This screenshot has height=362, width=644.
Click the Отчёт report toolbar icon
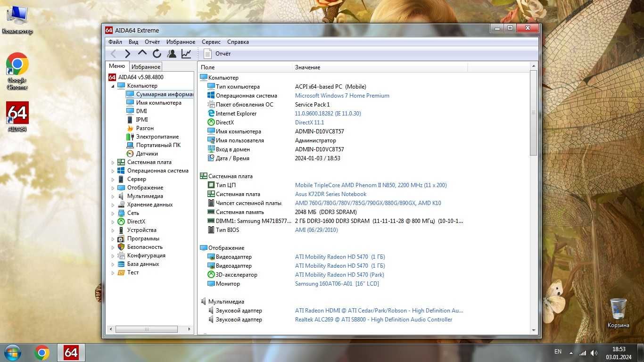point(207,54)
